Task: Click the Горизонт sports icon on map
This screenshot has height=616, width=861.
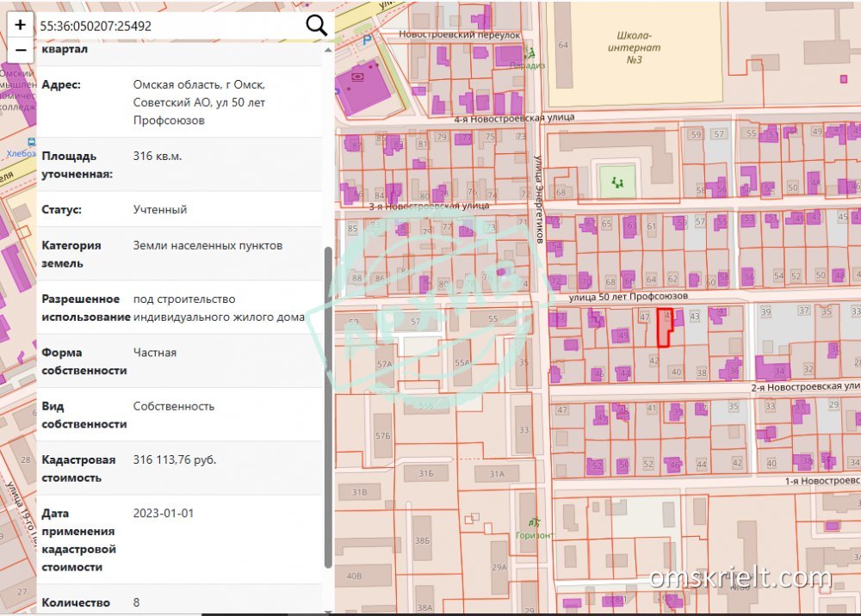Action: click(534, 521)
